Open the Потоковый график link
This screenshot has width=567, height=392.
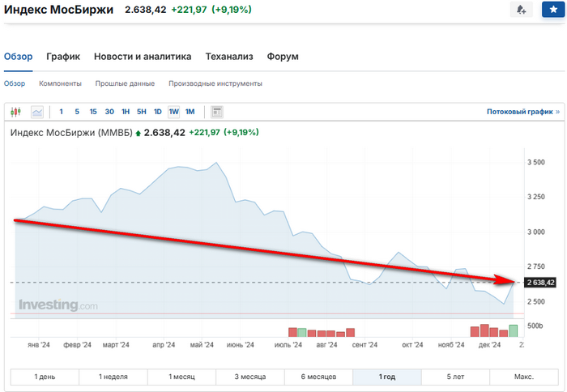522,112
